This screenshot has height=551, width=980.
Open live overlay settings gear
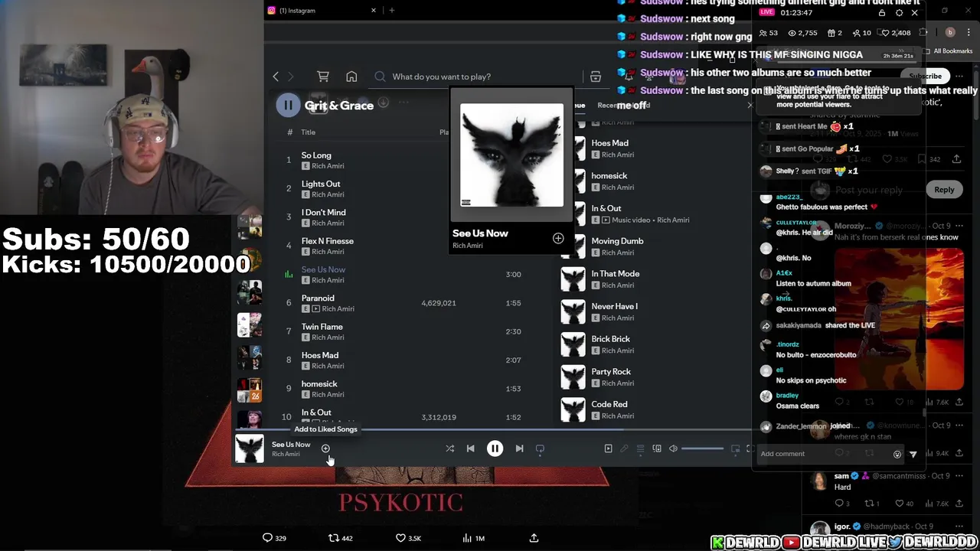[x=899, y=13]
